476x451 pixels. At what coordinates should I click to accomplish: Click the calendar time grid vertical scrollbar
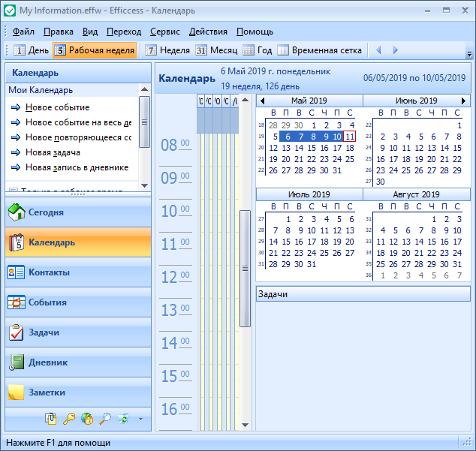click(245, 269)
